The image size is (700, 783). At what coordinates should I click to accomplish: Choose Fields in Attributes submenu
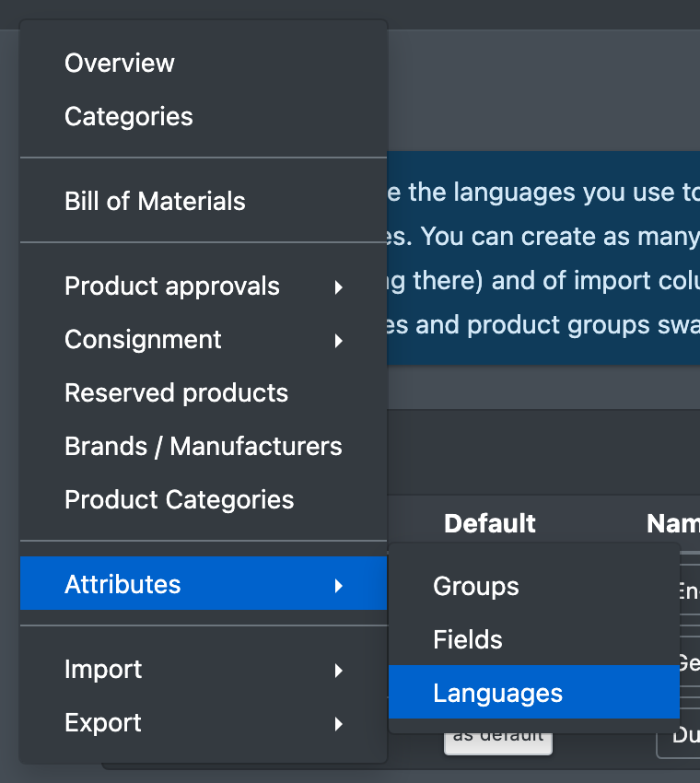click(533, 639)
